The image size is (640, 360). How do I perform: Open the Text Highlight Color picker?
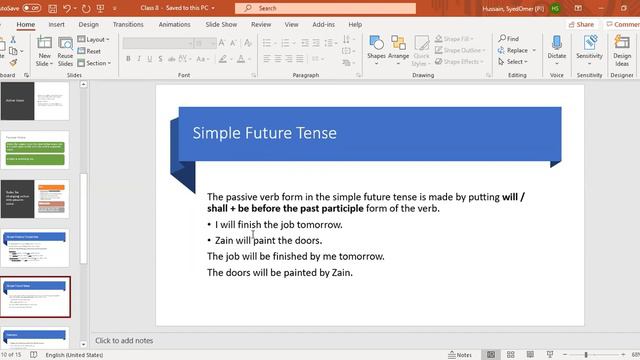[223, 59]
